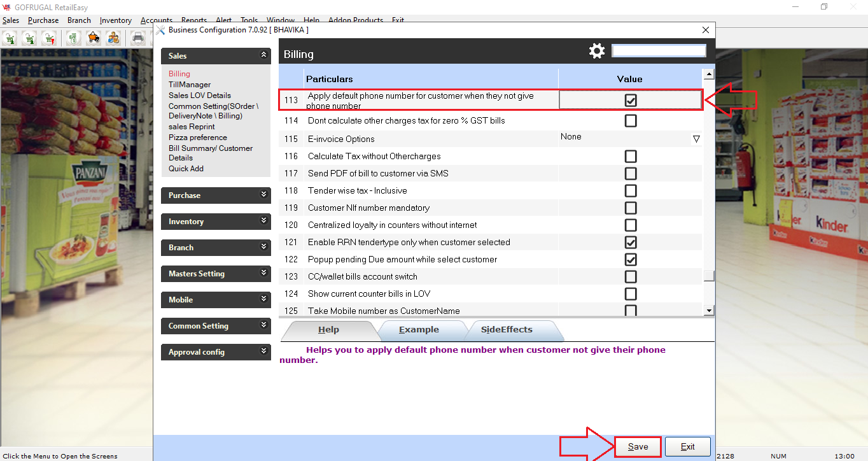This screenshot has width=868, height=461.
Task: Expand the Mobile section
Action: (264, 299)
